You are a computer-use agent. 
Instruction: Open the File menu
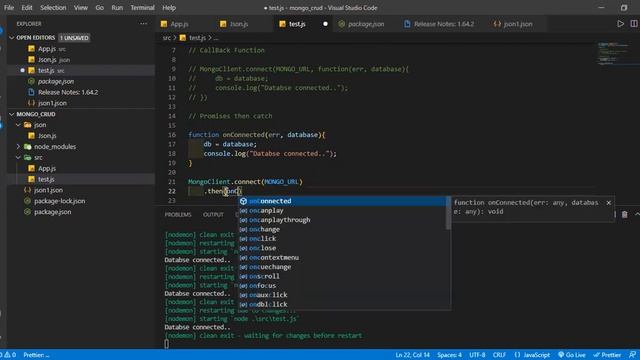coord(9,8)
